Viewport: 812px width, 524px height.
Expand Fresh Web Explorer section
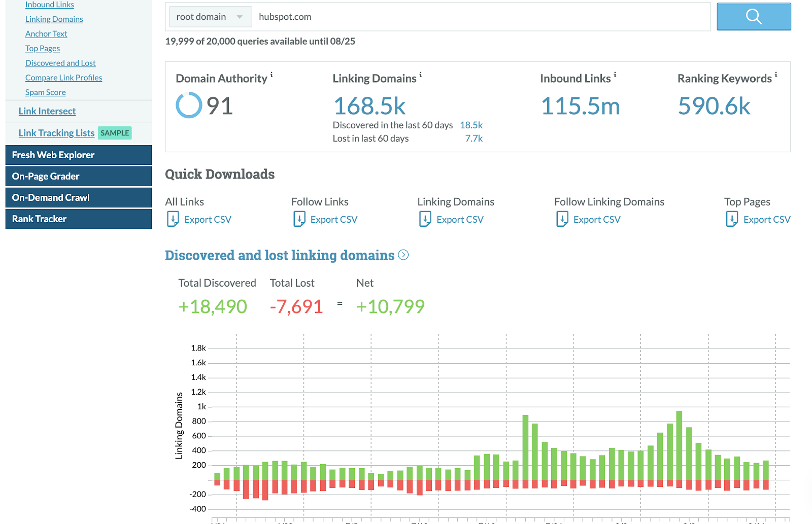click(x=79, y=155)
